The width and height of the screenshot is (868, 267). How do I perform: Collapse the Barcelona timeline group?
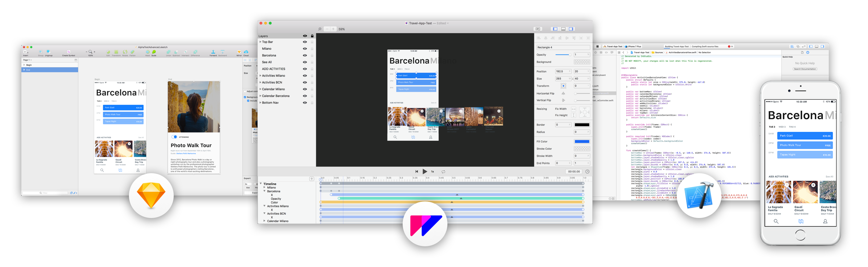[265, 191]
